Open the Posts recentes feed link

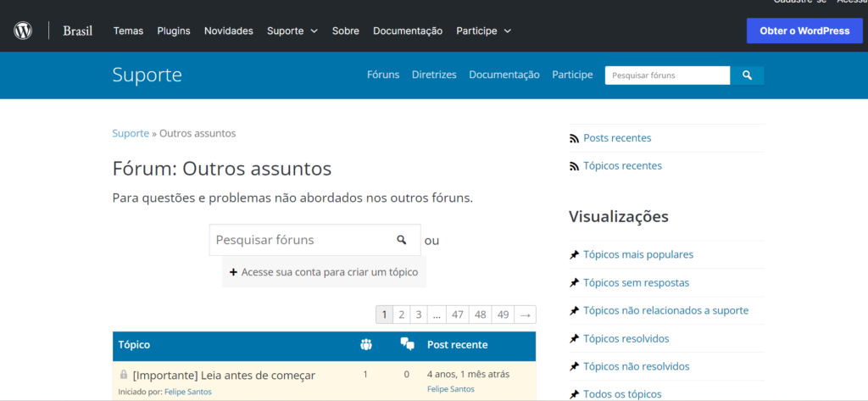coord(617,138)
